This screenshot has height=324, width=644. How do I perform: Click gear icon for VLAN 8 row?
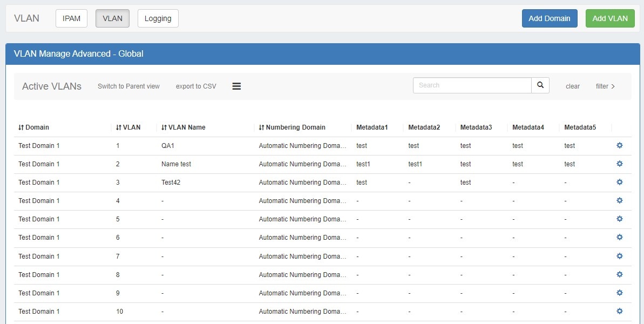pyautogui.click(x=619, y=274)
